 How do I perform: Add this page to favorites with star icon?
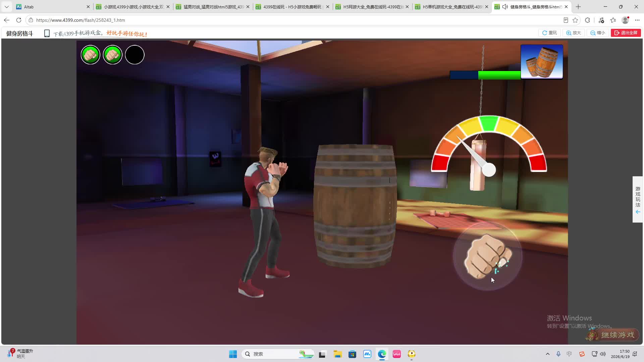(x=575, y=20)
